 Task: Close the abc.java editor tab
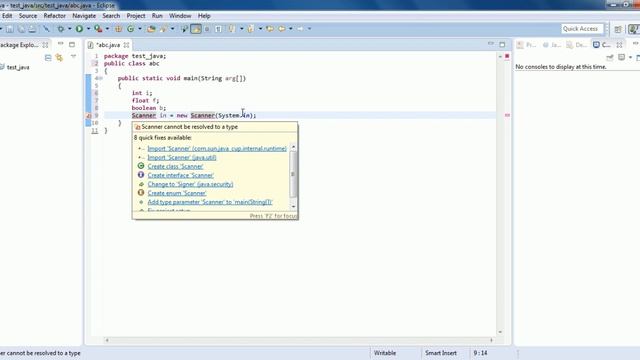click(127, 45)
